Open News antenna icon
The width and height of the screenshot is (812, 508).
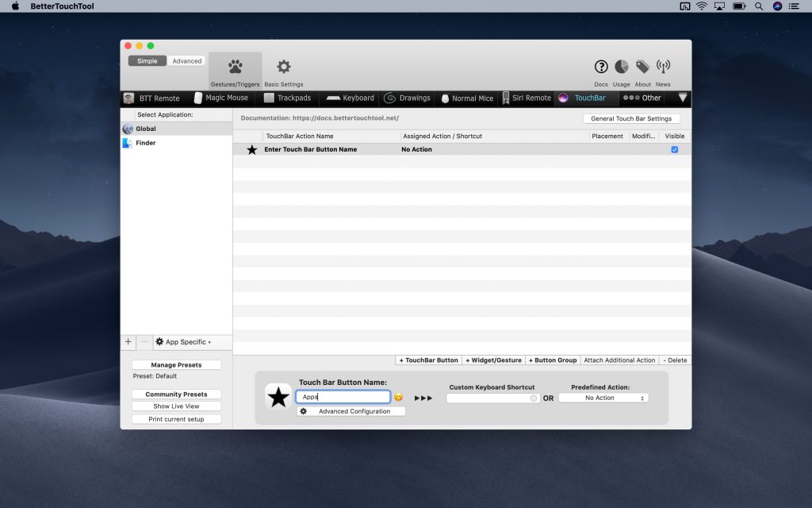663,67
